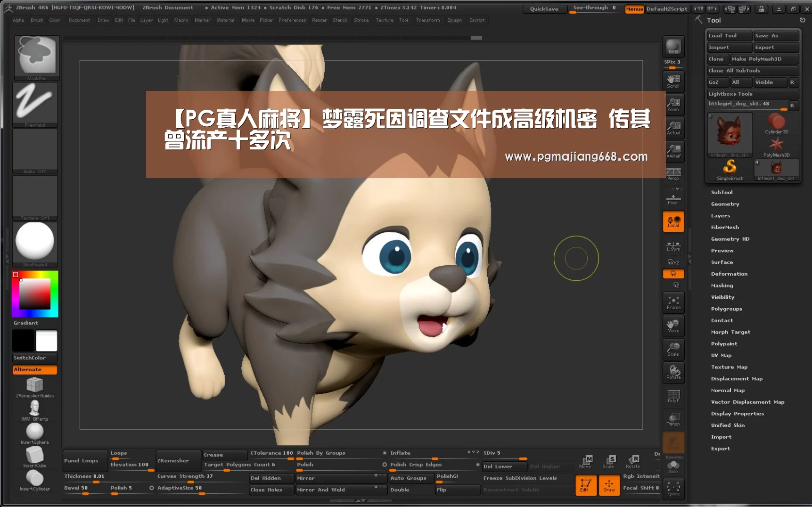Screen dimensions: 812x507
Task: Open the FreeHand stroke selector
Action: [x=35, y=104]
